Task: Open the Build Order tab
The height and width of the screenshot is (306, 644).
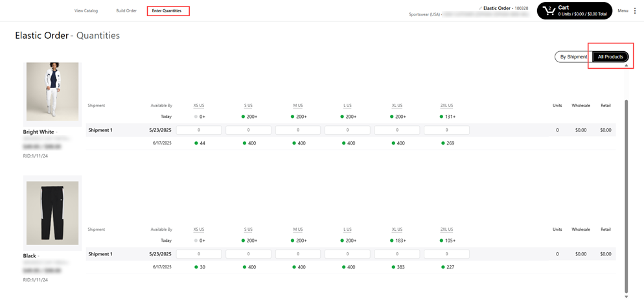Action: [126, 11]
